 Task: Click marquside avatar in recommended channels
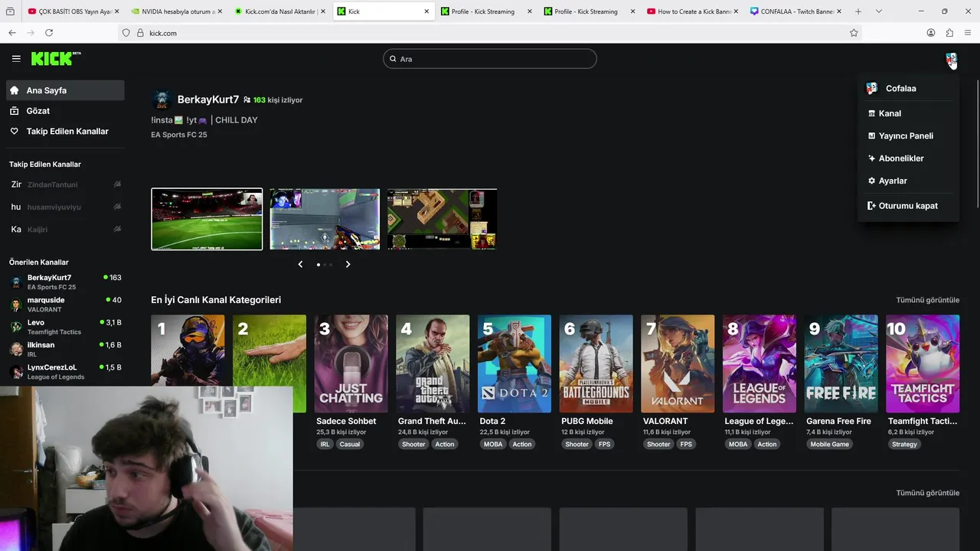click(16, 305)
